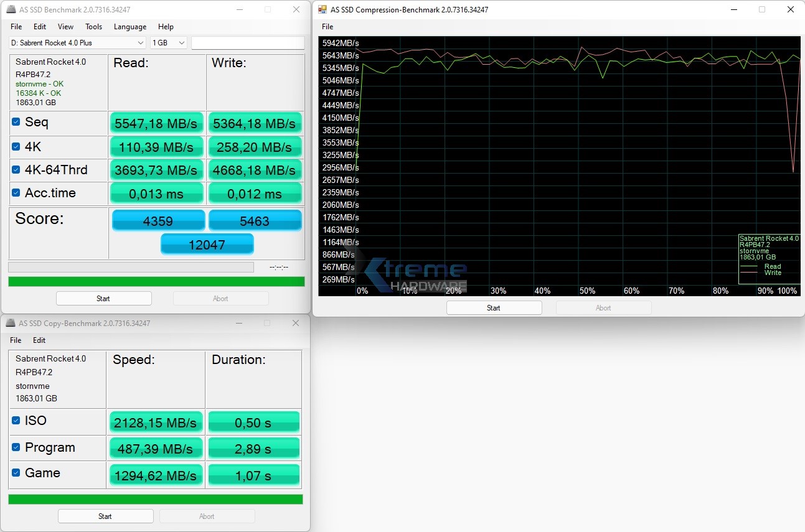Minimize the Compression-Benchmark window
Viewport: 805px width, 532px height.
733,10
